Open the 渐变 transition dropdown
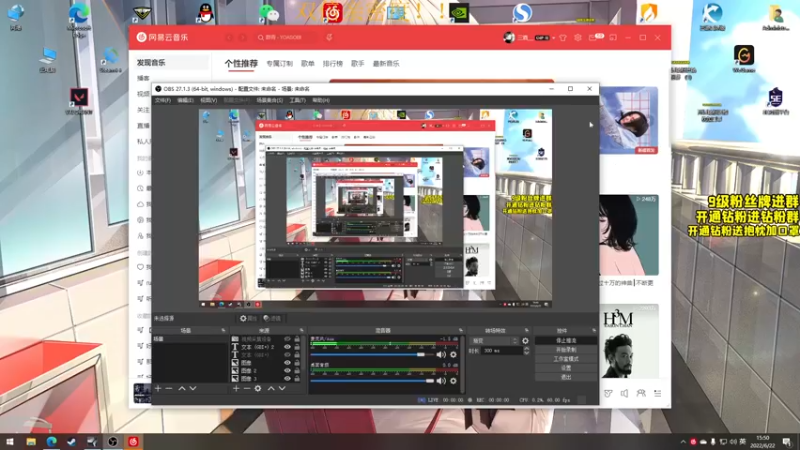The image size is (800, 450). tap(494, 341)
